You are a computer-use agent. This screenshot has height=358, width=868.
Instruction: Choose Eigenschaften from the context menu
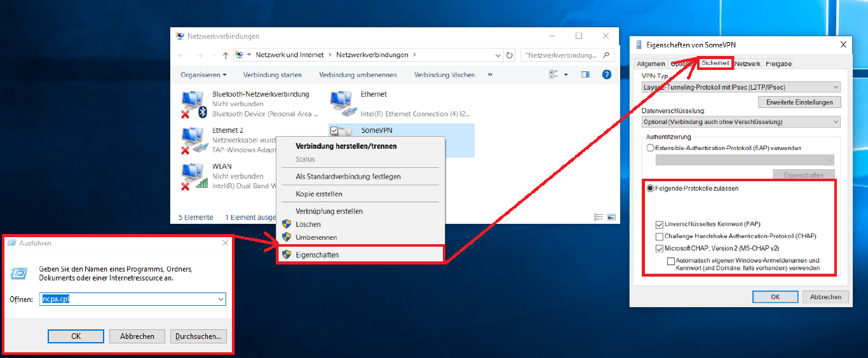point(317,254)
